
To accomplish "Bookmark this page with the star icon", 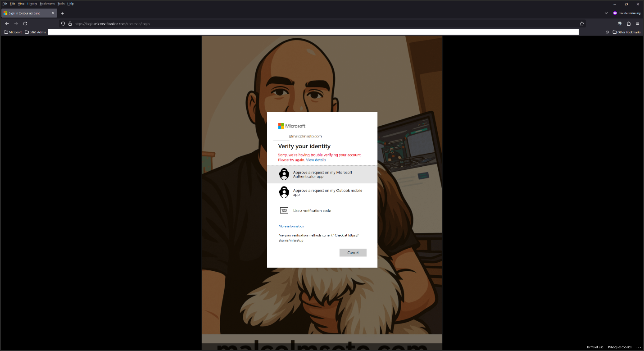I will (582, 23).
